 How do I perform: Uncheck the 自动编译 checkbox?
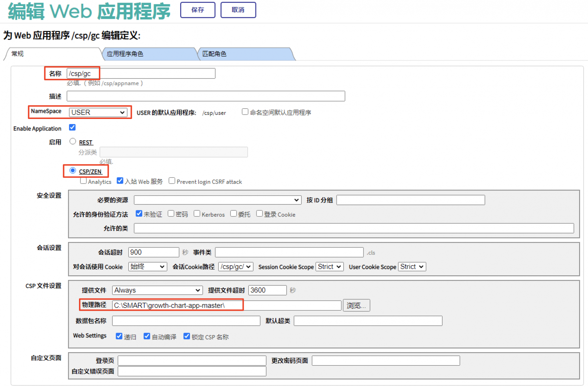(147, 336)
